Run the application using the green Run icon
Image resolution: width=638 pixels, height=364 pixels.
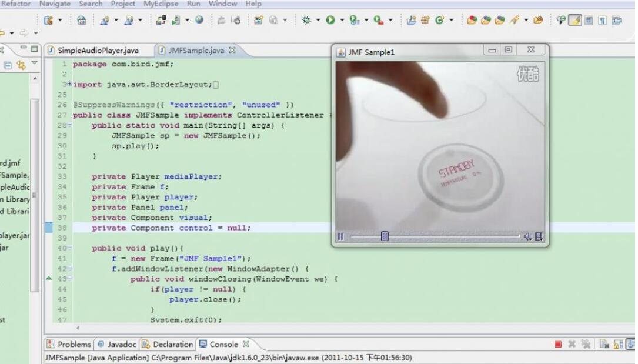coord(330,19)
